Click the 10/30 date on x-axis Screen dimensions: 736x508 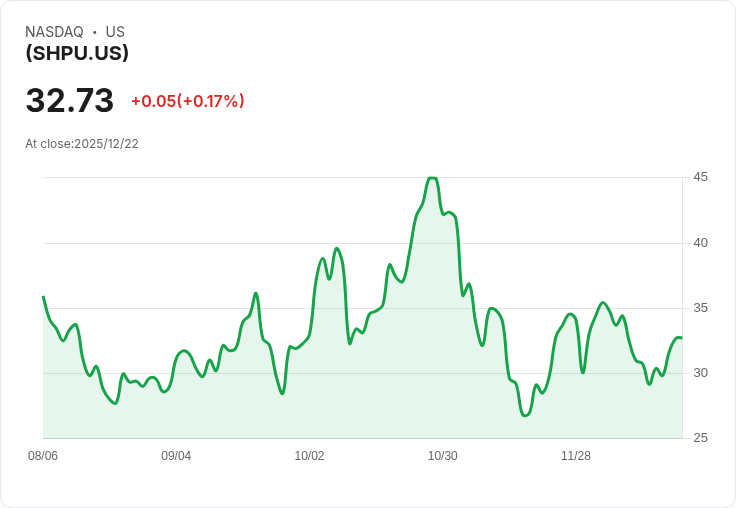click(443, 456)
